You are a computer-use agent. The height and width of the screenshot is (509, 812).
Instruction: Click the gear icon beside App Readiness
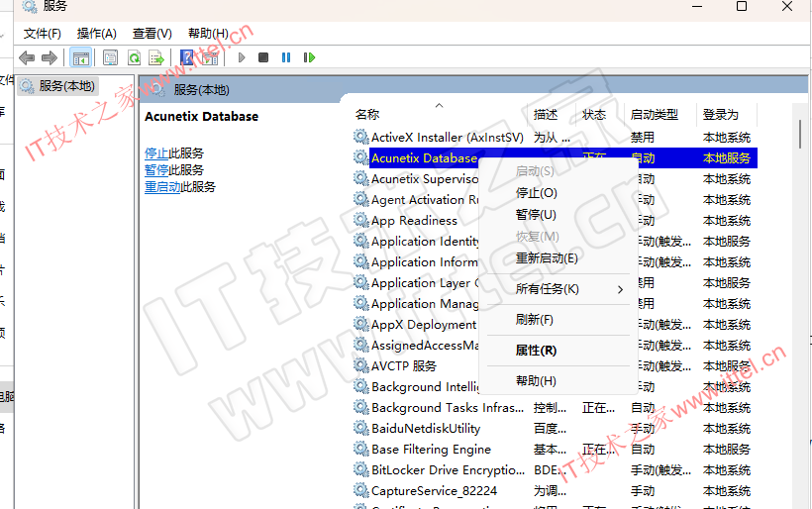click(x=361, y=220)
